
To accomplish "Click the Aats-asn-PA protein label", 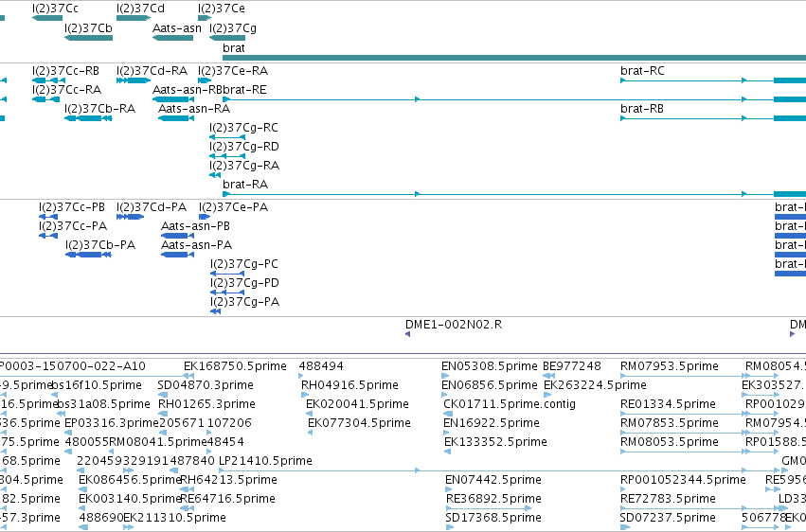I will coord(196,245).
